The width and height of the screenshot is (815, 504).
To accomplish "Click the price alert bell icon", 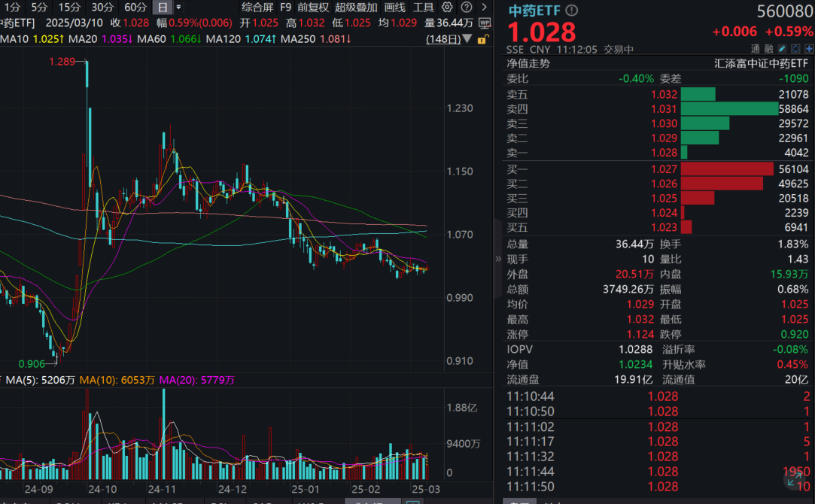I will [x=795, y=48].
